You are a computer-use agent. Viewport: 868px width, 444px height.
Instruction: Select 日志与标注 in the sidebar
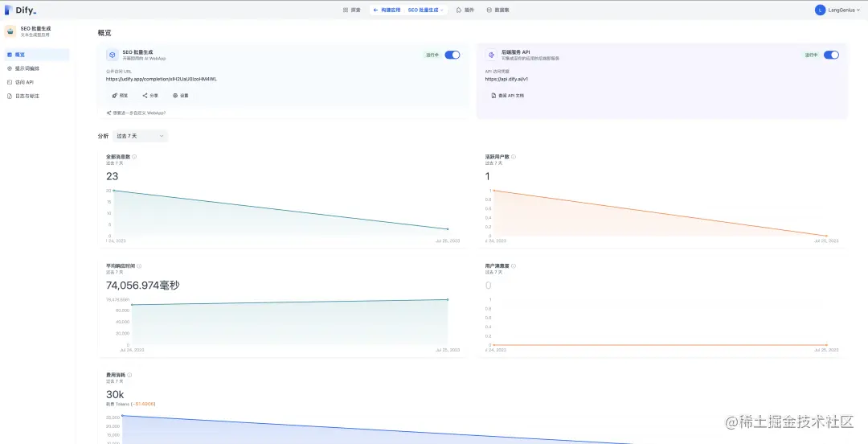(36, 96)
